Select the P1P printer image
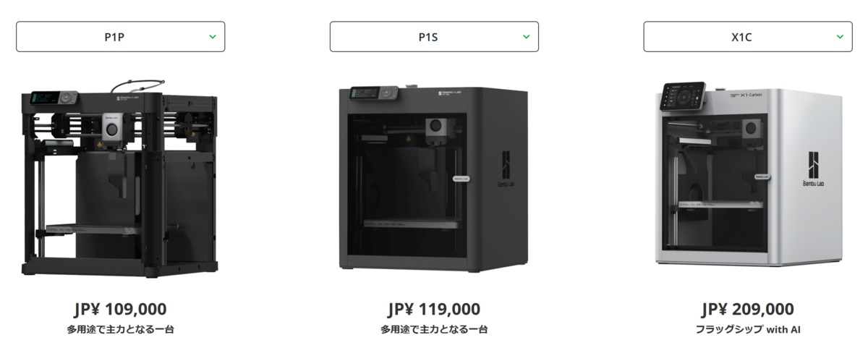Viewport: 868px width, 340px height. [x=120, y=177]
